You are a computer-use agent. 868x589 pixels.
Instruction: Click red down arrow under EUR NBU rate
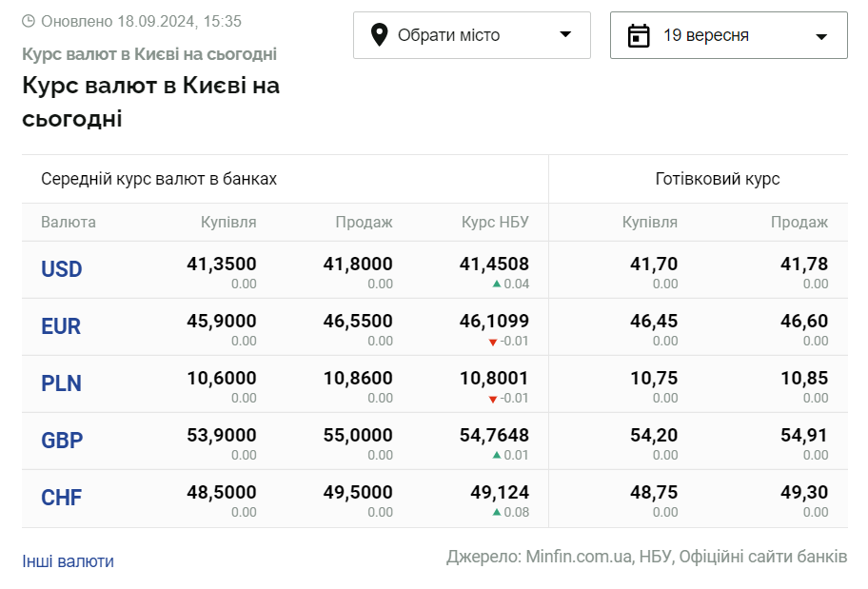click(492, 342)
